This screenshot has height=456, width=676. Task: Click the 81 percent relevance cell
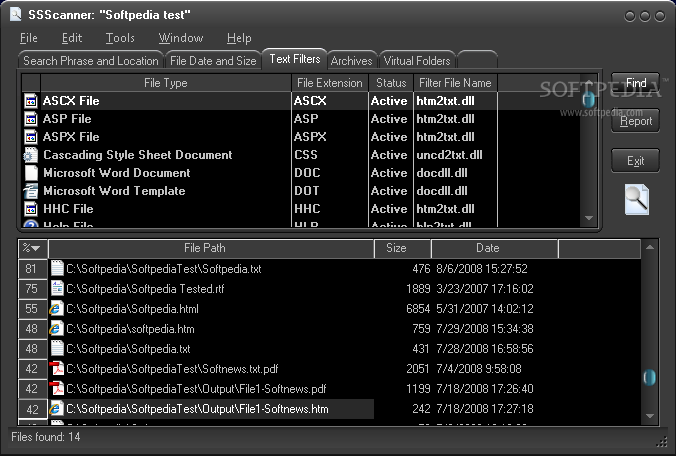tap(33, 269)
